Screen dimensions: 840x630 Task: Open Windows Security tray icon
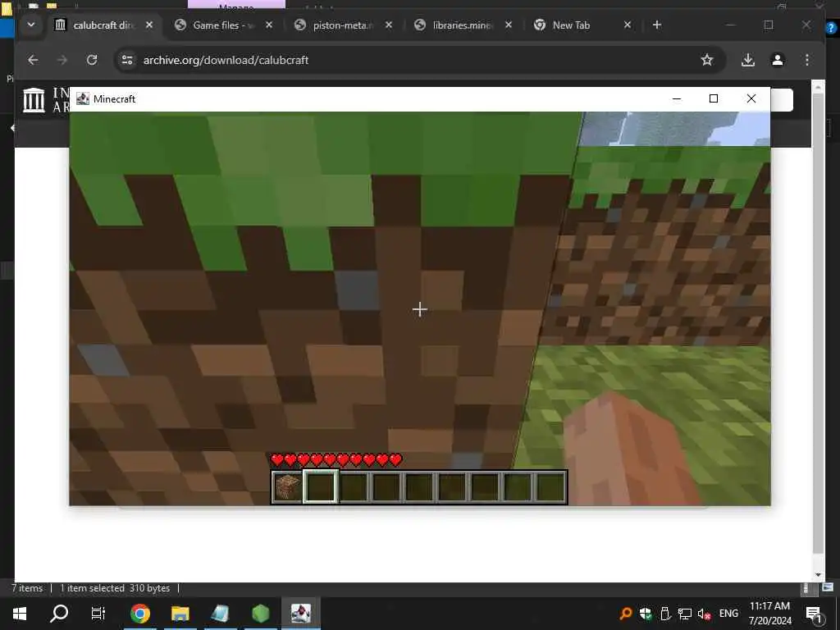[x=646, y=614]
